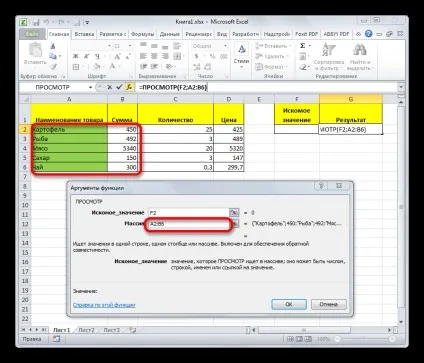Image resolution: width=424 pixels, height=363 pixels.
Task: Switch to the Формулы ribbon tab
Action: pyautogui.click(x=143, y=34)
